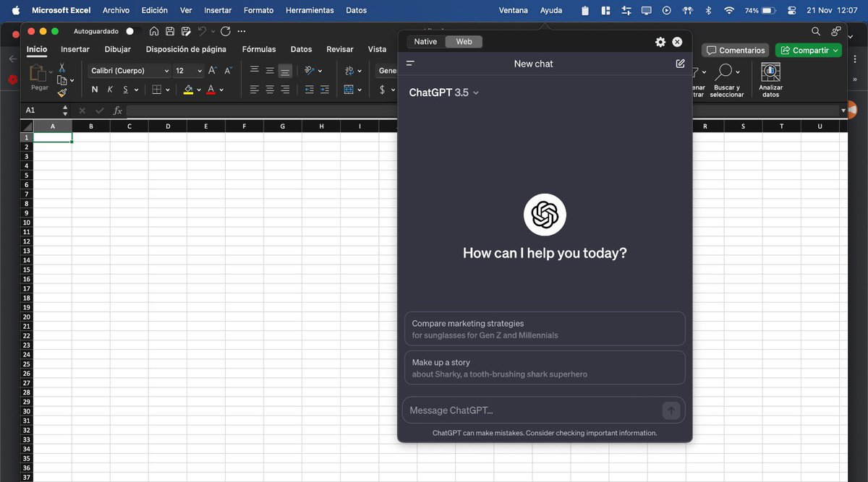The width and height of the screenshot is (868, 482).
Task: Click the Save As (disk with pencil) icon
Action: 186,31
